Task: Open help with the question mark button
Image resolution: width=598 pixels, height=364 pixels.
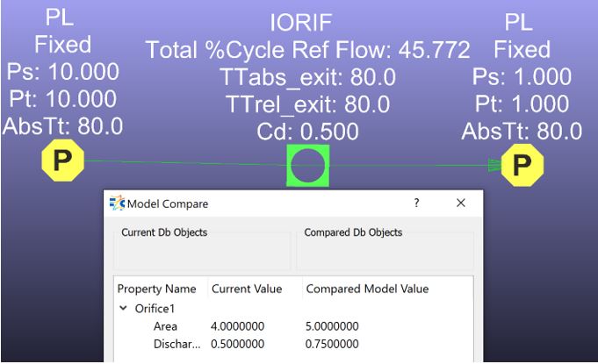Action: click(x=416, y=203)
